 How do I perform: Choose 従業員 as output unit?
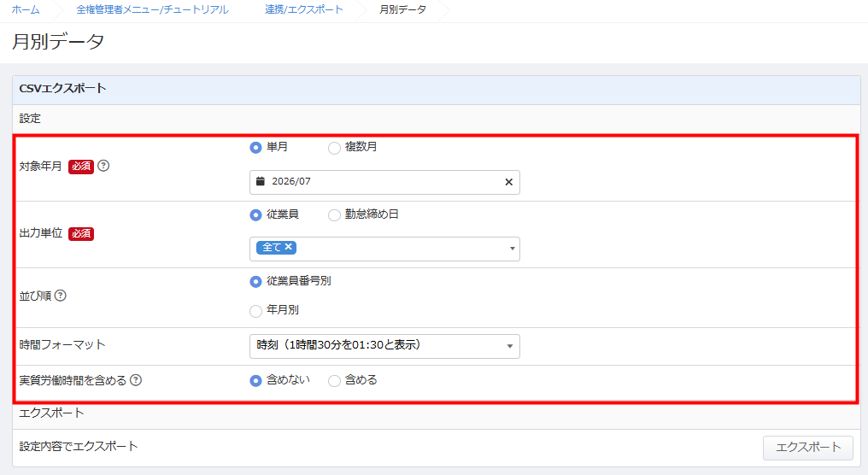point(255,214)
